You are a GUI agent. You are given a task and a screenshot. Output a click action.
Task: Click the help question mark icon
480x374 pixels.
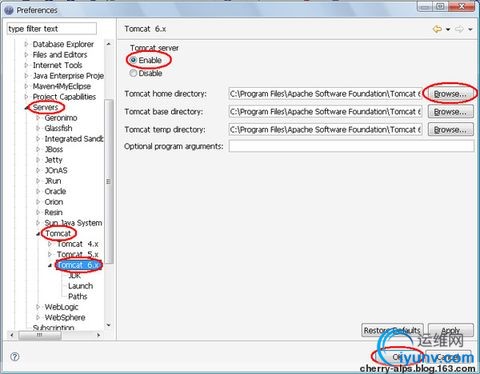(15, 357)
